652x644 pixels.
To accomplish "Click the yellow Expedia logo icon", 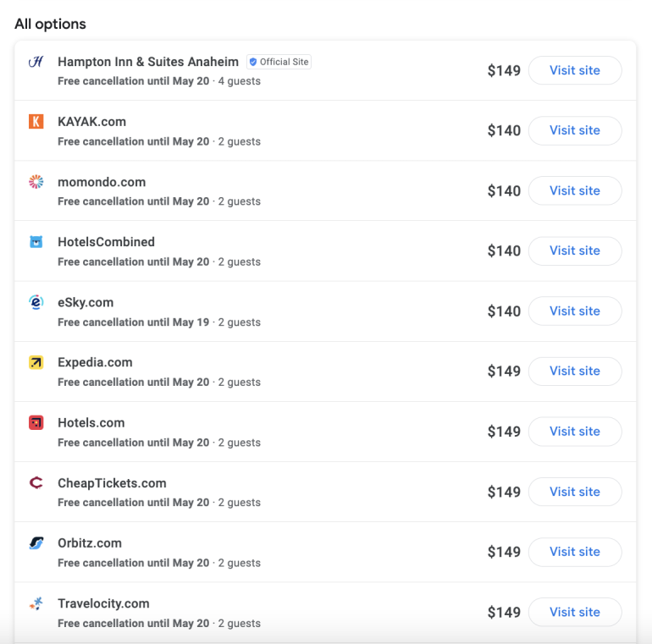I will coord(36,362).
